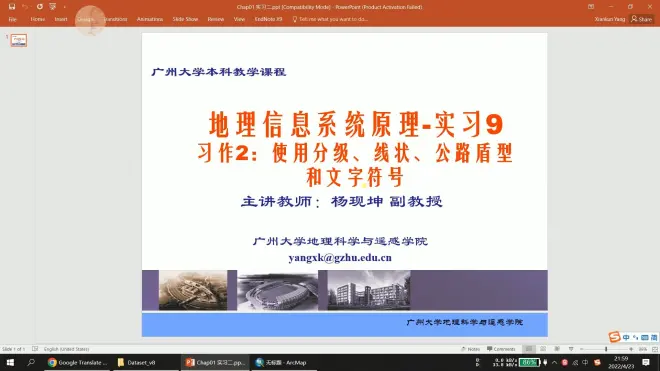
Task: Switch to the View ribbon tab
Action: pyautogui.click(x=239, y=19)
